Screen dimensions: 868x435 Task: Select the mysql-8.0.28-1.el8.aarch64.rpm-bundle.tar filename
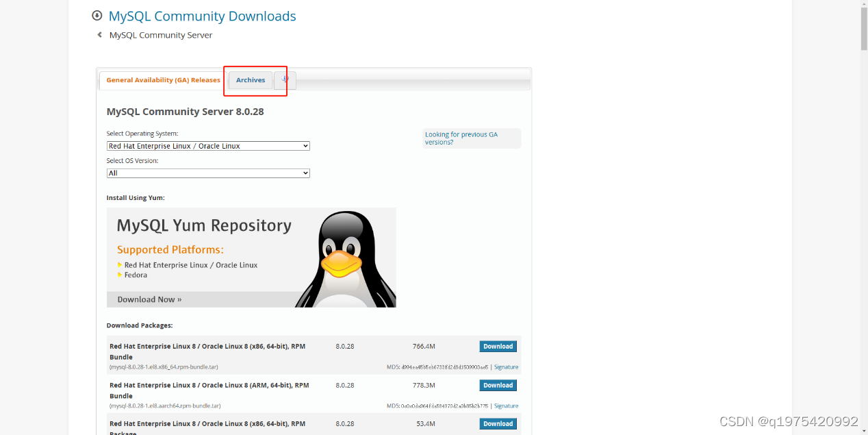point(165,406)
